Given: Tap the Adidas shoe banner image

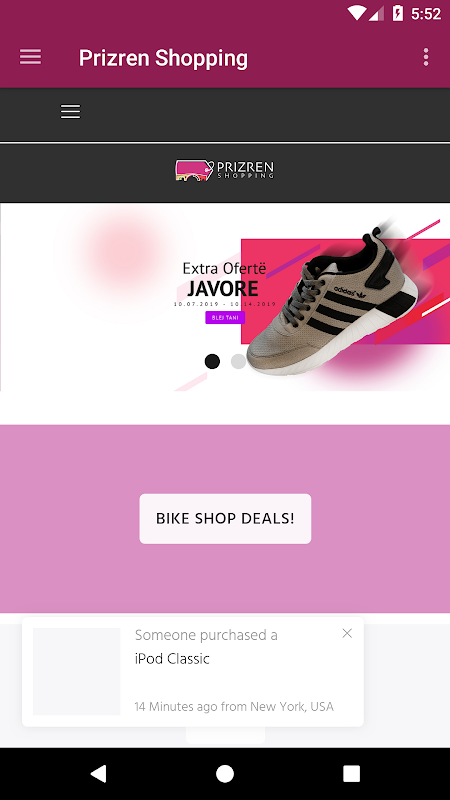Looking at the screenshot, I should tap(332, 301).
